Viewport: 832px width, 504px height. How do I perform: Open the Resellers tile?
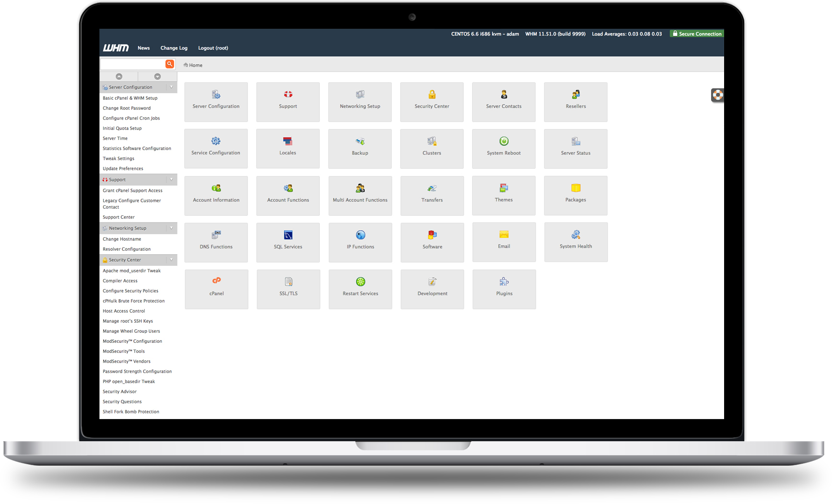pos(575,102)
